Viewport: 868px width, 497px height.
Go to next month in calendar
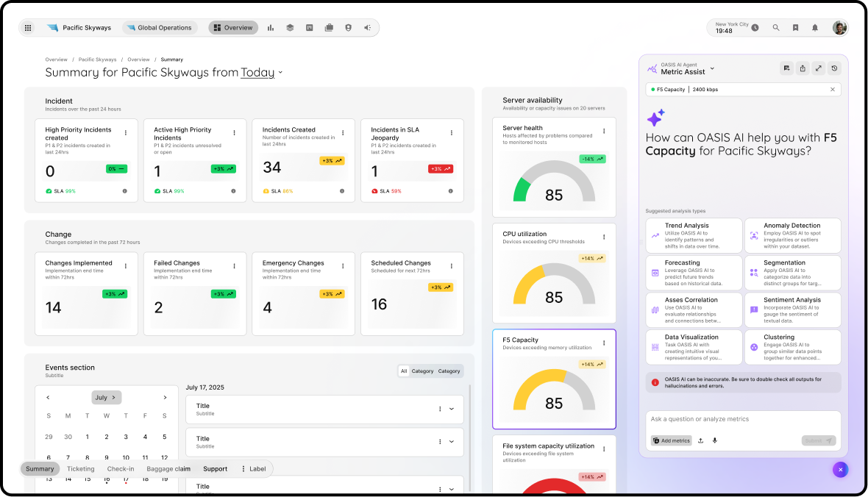click(165, 397)
